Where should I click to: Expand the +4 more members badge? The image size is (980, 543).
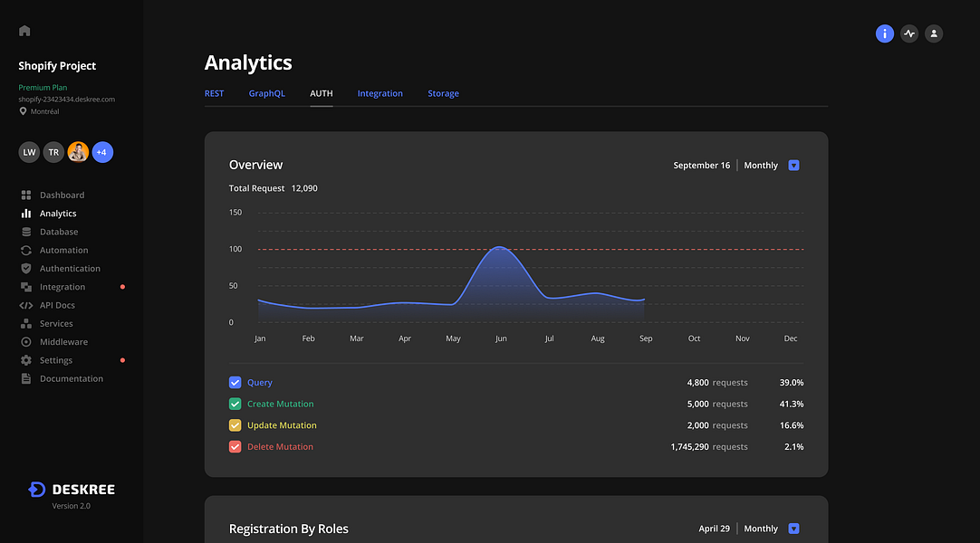(101, 152)
